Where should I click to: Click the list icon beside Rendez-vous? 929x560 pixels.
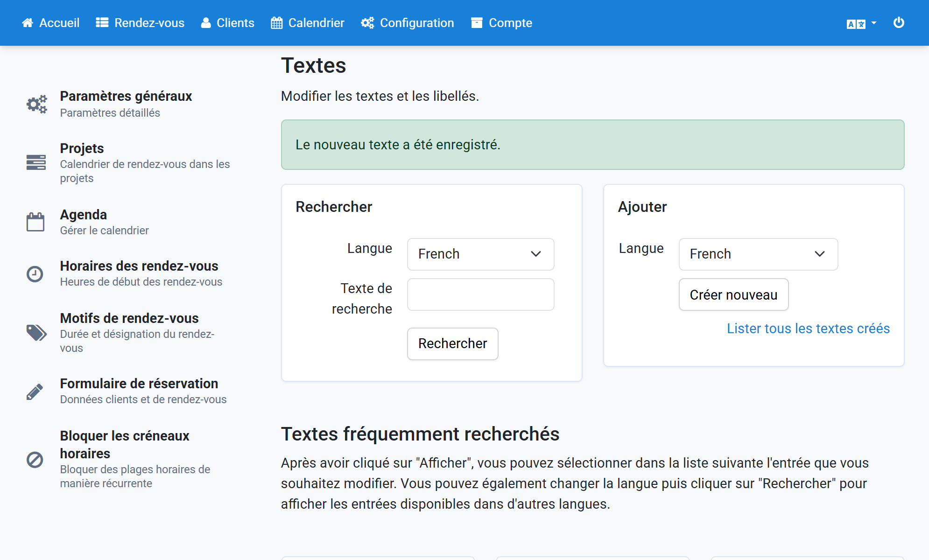pos(102,23)
